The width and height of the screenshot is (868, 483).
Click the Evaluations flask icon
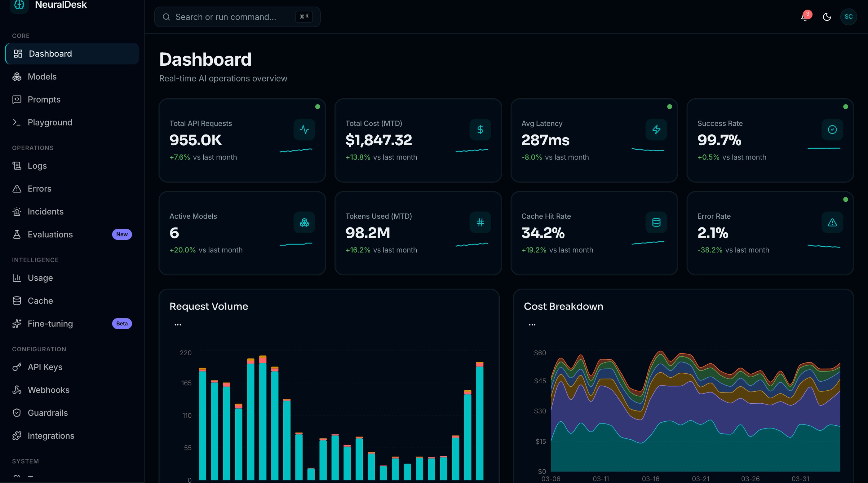(17, 235)
